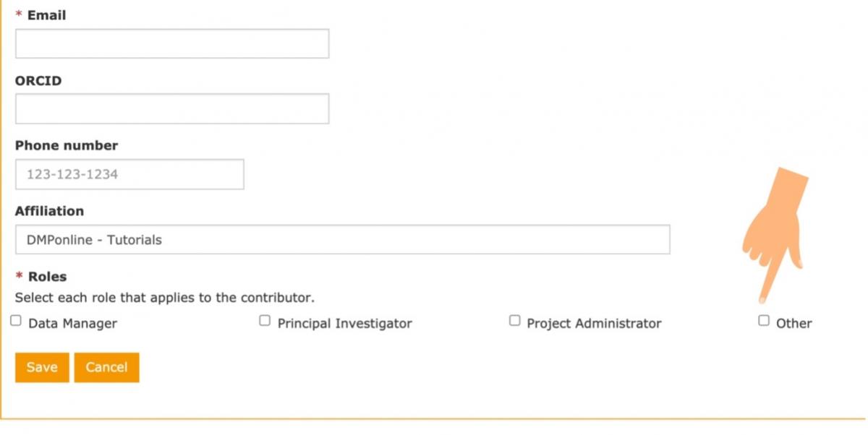The height and width of the screenshot is (435, 868).
Task: Check the Project Administrator checkbox
Action: coord(514,321)
